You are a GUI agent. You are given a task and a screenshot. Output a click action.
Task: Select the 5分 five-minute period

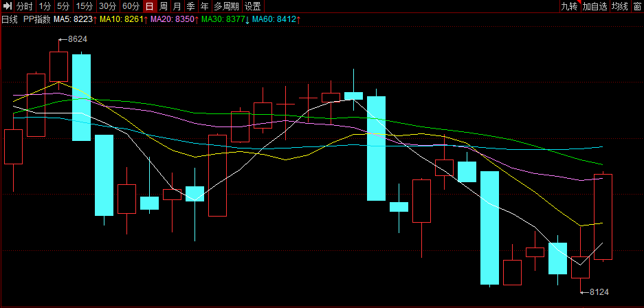[64, 5]
